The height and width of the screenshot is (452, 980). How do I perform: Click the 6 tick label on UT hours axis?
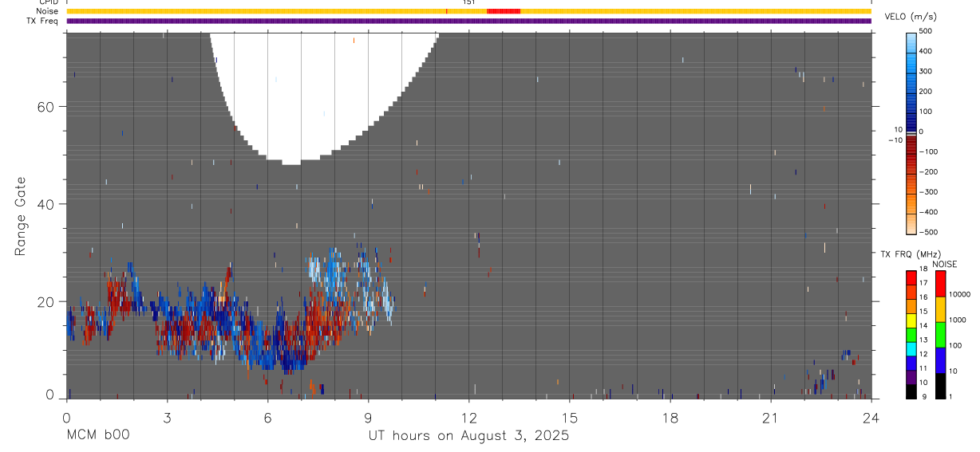pyautogui.click(x=267, y=418)
